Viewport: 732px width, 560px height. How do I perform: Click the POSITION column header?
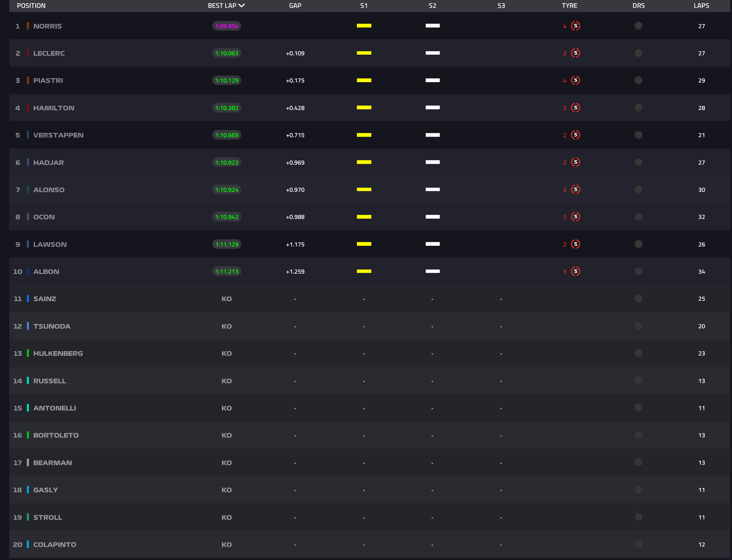click(x=31, y=6)
